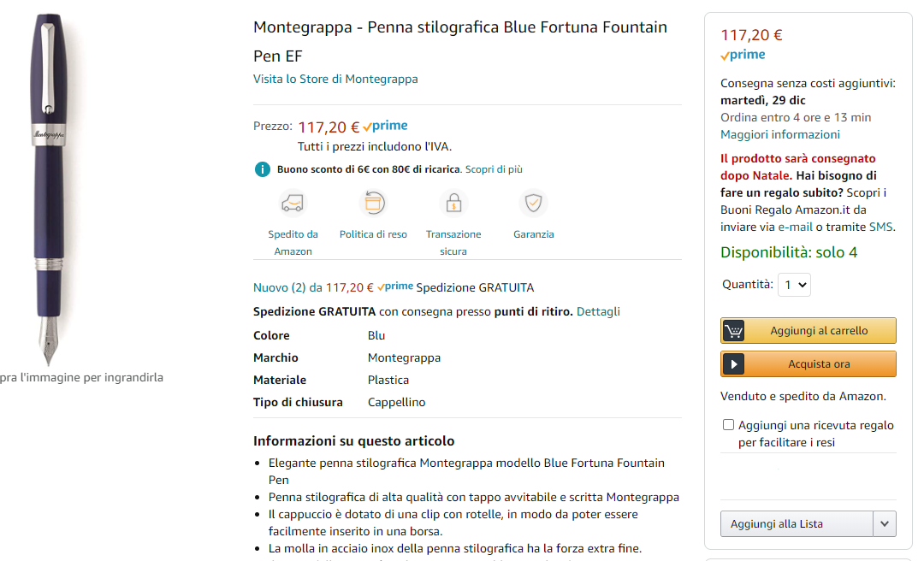Open the Quantità dropdown selector

tap(795, 285)
